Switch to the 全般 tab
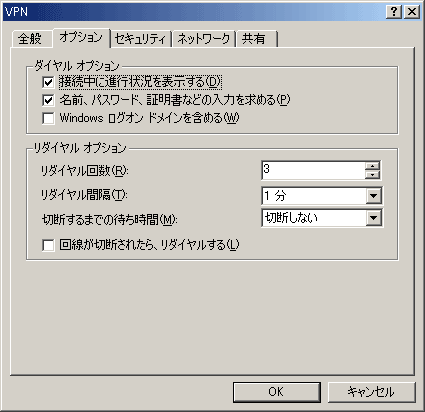This screenshot has height=412, width=425. 30,39
